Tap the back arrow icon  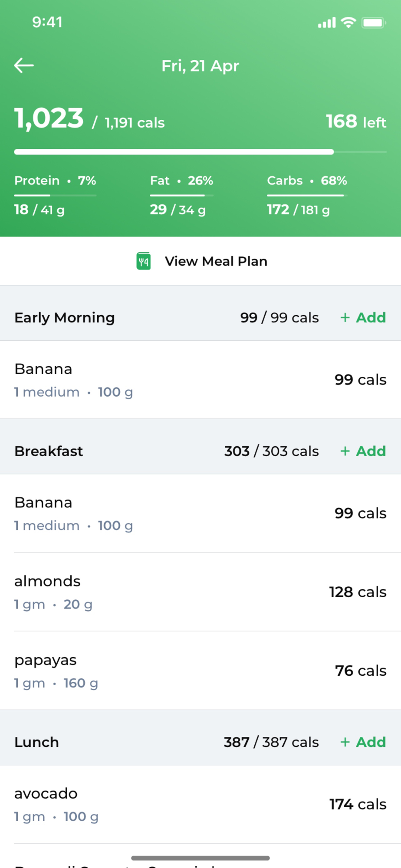(x=24, y=66)
